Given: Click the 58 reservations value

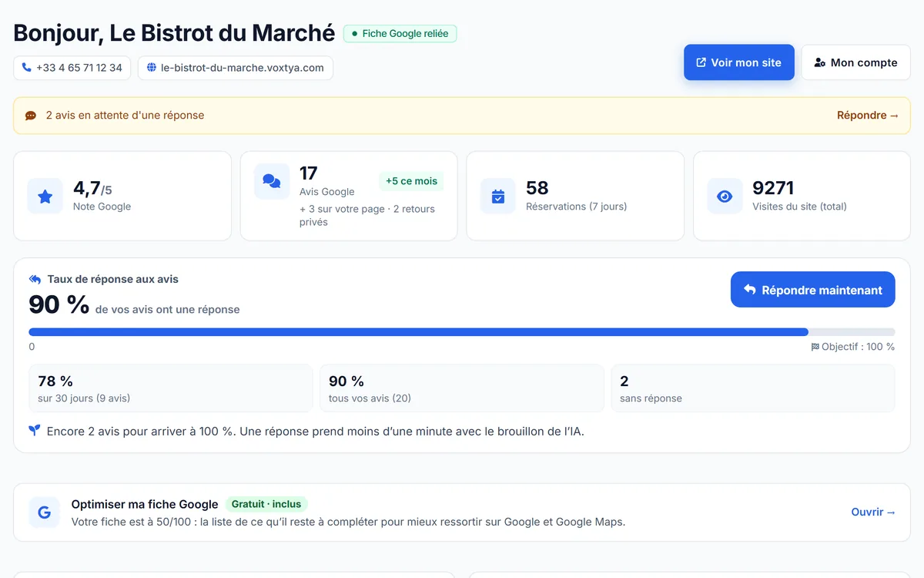Looking at the screenshot, I should 537,188.
